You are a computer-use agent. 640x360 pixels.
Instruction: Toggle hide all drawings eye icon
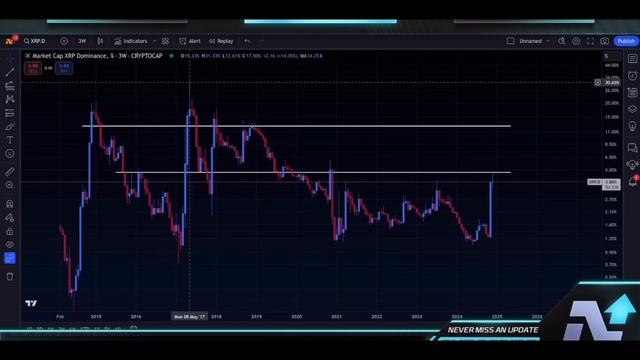10,245
